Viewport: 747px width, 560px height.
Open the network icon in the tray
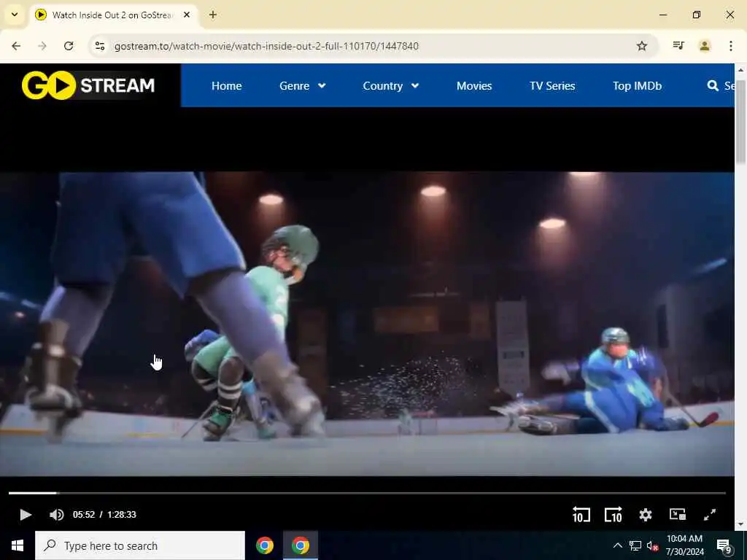635,545
